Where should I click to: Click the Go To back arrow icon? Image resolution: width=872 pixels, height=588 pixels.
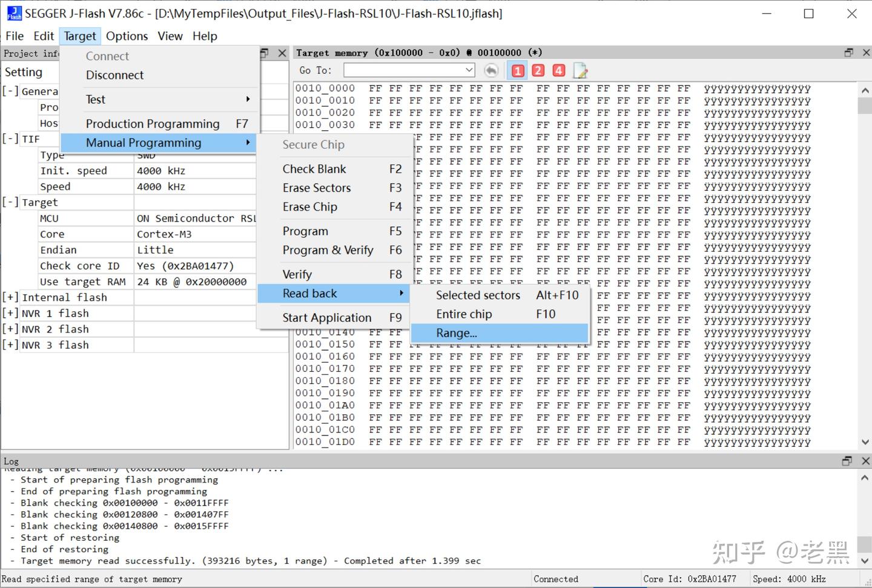click(x=491, y=71)
